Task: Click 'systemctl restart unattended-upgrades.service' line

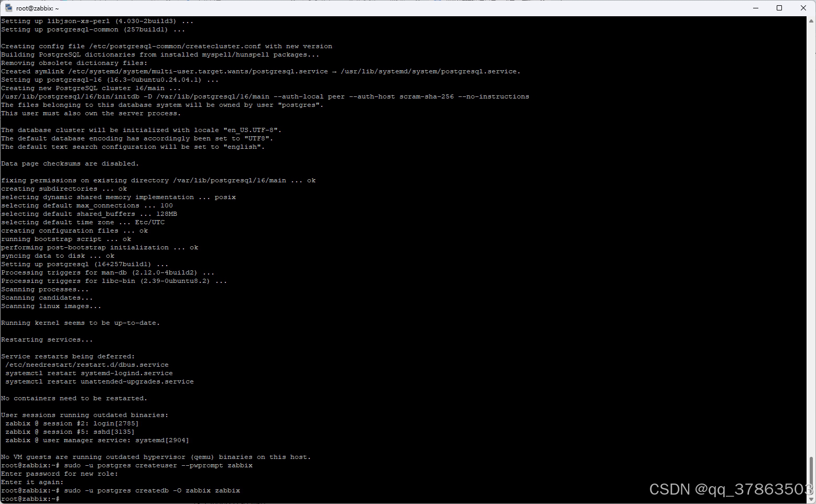Action: coord(100,381)
